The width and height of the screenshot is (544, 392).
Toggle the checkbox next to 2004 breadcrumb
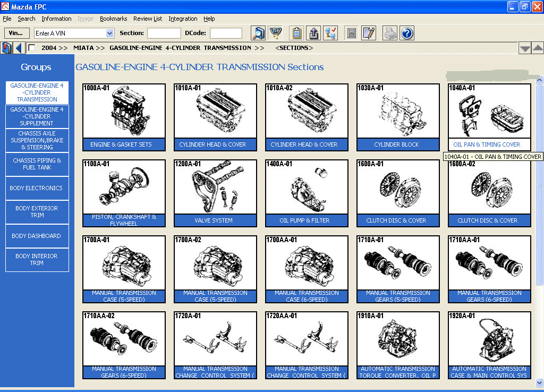pos(31,48)
